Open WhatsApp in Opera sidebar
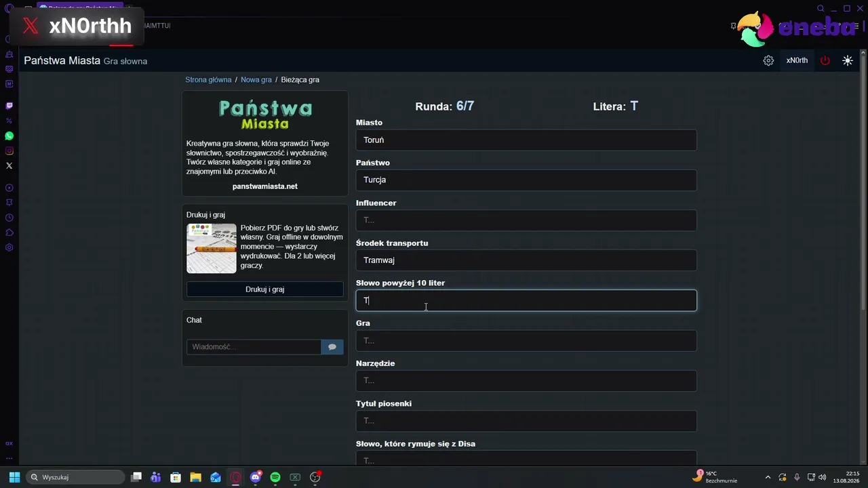Screen dimensions: 868x488 pyautogui.click(x=9, y=136)
